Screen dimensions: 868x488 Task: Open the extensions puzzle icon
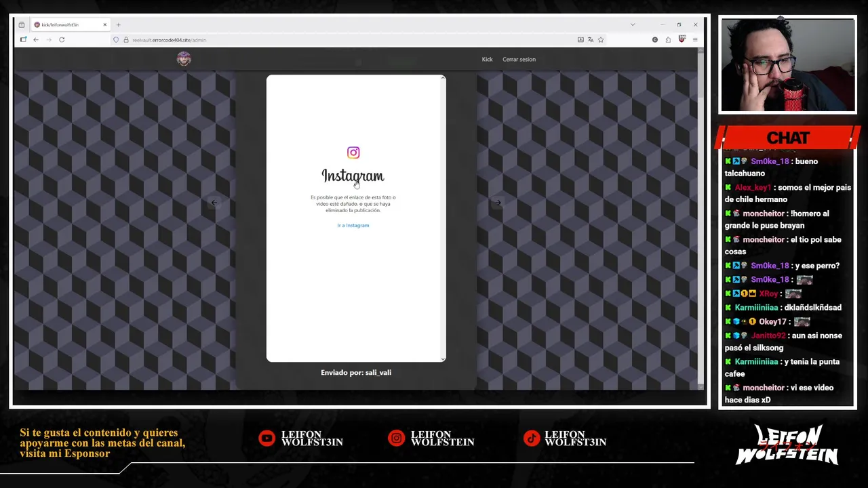[x=668, y=40]
